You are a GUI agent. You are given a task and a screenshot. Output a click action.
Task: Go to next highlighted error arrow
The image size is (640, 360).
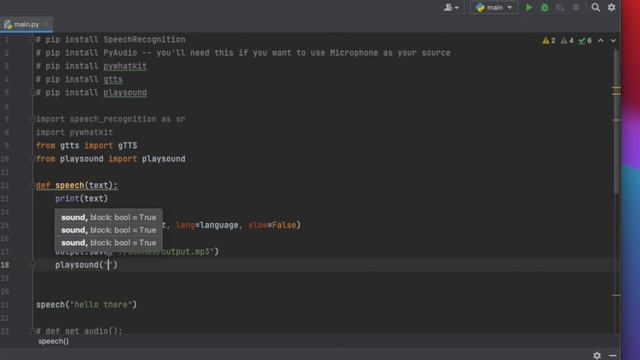click(613, 40)
